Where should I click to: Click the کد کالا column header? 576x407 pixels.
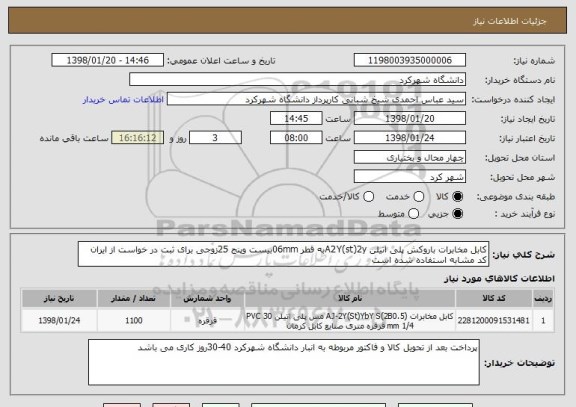pos(494,298)
